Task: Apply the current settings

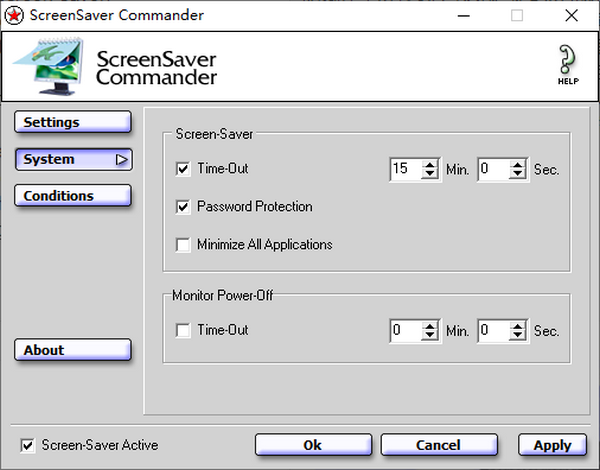Action: coord(553,445)
